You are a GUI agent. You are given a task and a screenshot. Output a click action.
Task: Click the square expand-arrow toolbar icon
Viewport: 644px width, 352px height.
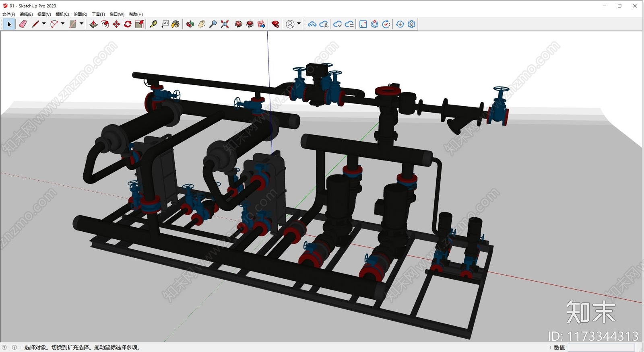(363, 25)
